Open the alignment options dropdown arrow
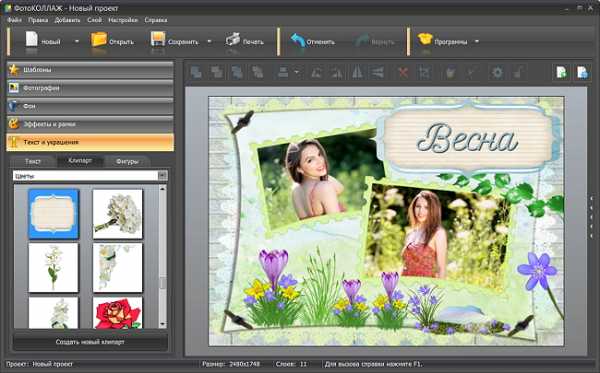Viewport: 600px width, 373px height. 297,72
